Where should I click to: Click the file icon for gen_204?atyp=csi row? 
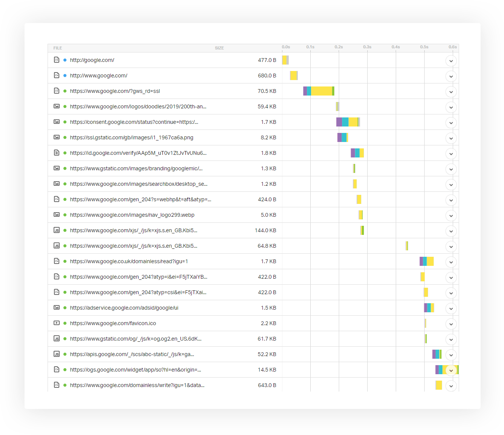[57, 292]
